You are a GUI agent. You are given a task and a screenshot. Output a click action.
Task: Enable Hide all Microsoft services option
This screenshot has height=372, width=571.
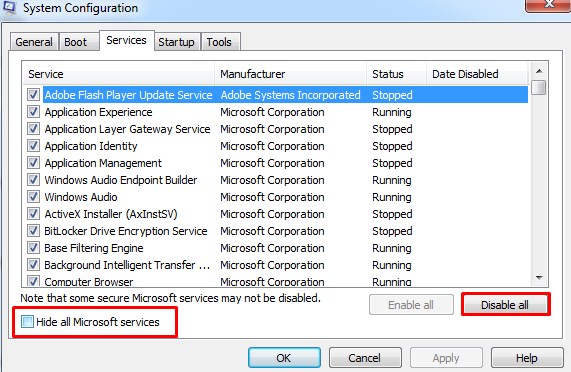(27, 322)
